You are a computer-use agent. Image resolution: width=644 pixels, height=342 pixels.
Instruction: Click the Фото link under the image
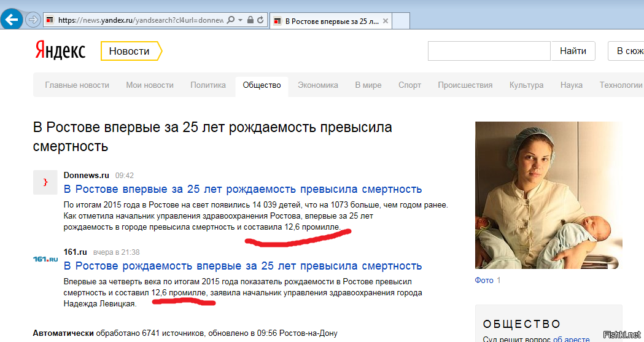484,281
